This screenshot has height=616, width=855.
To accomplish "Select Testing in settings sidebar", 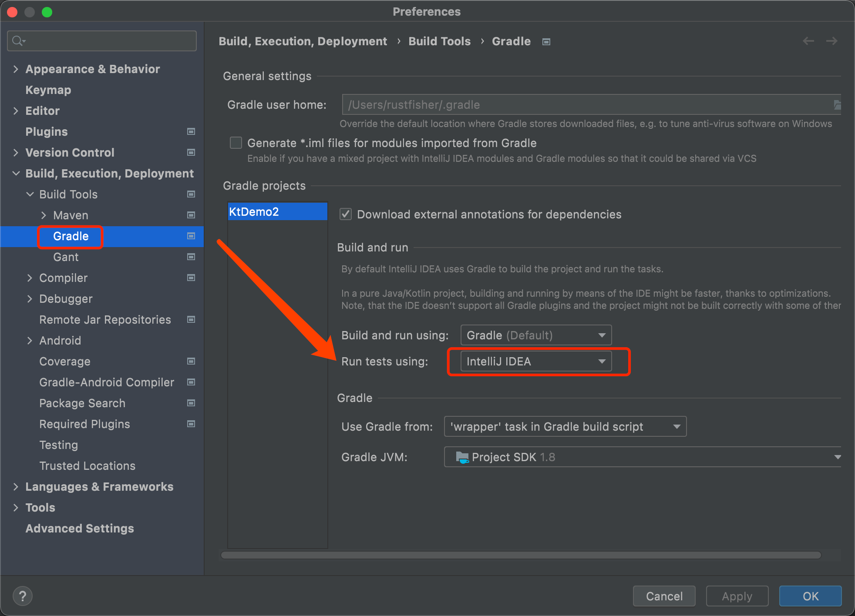I will coord(58,445).
